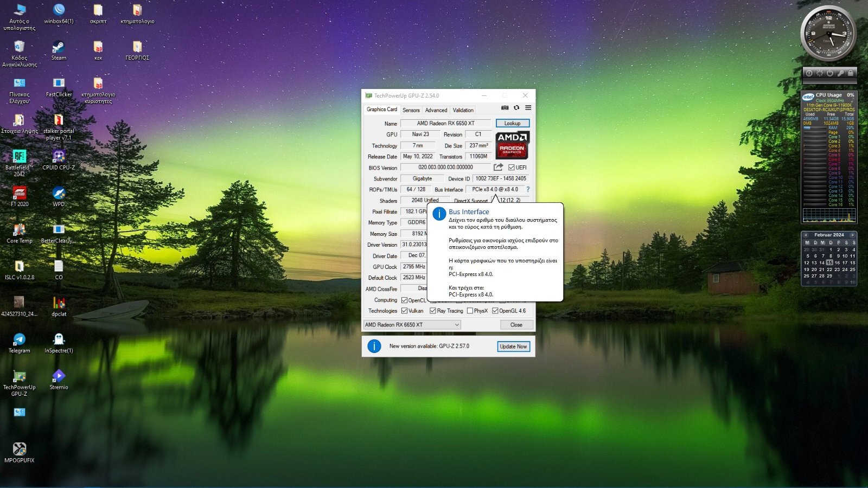Open the dpclat desktop icon
This screenshot has height=488, width=868.
tap(59, 307)
